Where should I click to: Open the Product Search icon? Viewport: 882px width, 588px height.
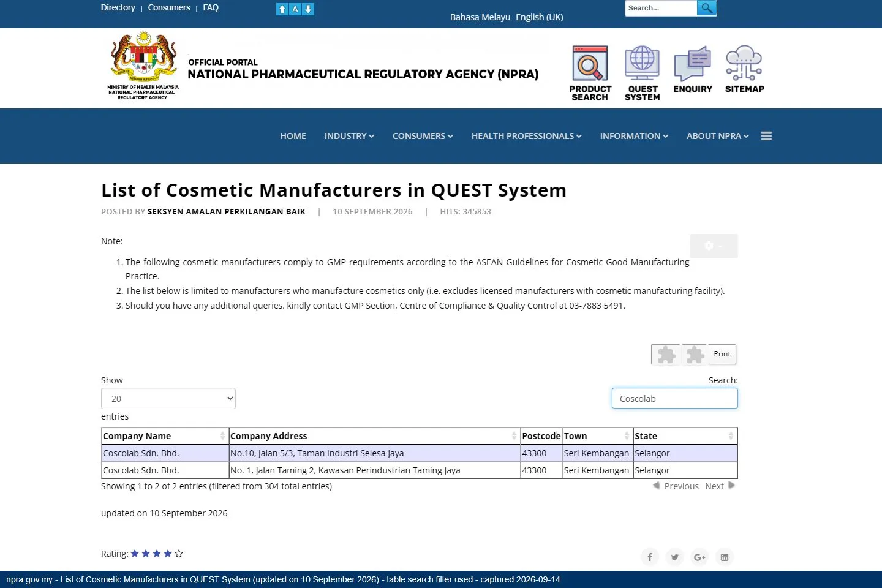[590, 72]
